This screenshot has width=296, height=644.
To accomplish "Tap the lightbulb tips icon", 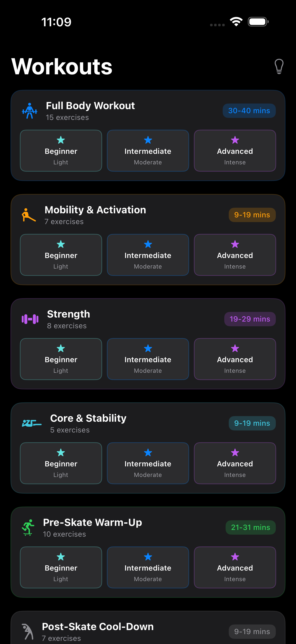I will [x=279, y=66].
